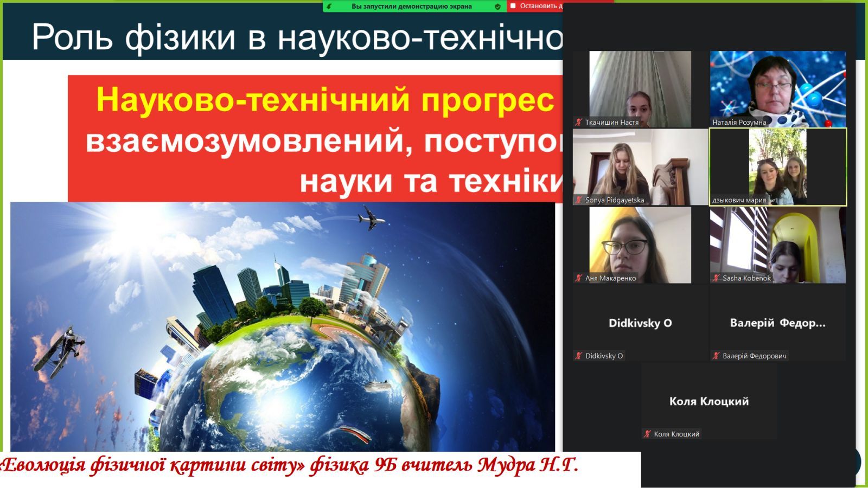The width and height of the screenshot is (868, 488).
Task: Click muted mic icon for Валерій Федорович
Action: point(716,356)
